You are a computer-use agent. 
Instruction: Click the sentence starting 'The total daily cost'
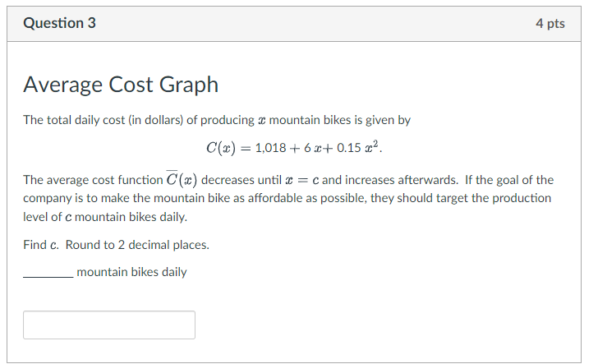217,120
